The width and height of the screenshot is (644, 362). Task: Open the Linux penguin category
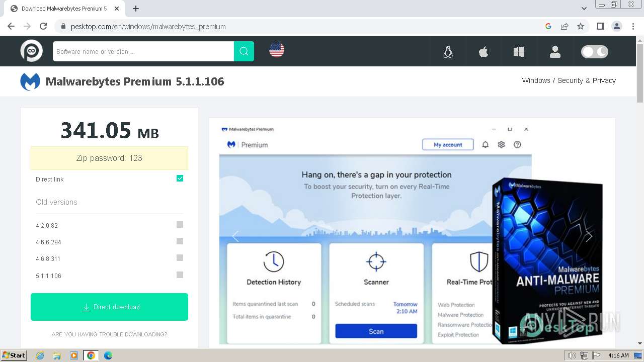click(x=448, y=52)
